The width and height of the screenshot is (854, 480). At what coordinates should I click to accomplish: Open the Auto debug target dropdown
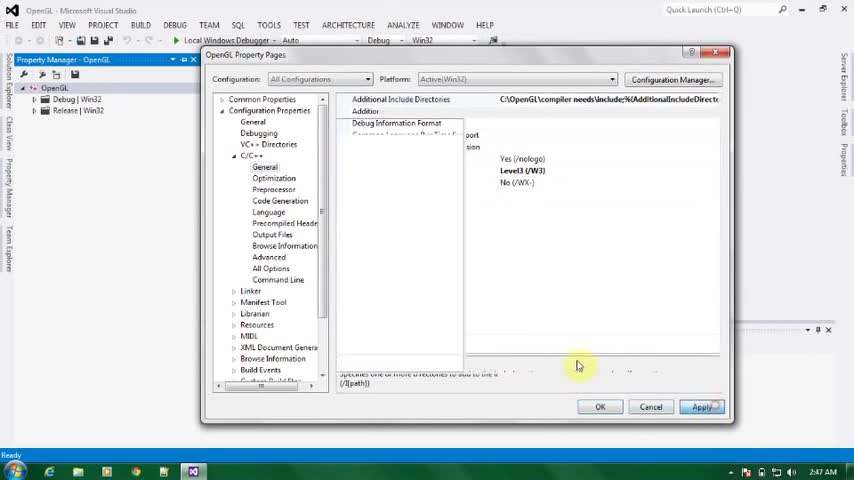coord(321,40)
